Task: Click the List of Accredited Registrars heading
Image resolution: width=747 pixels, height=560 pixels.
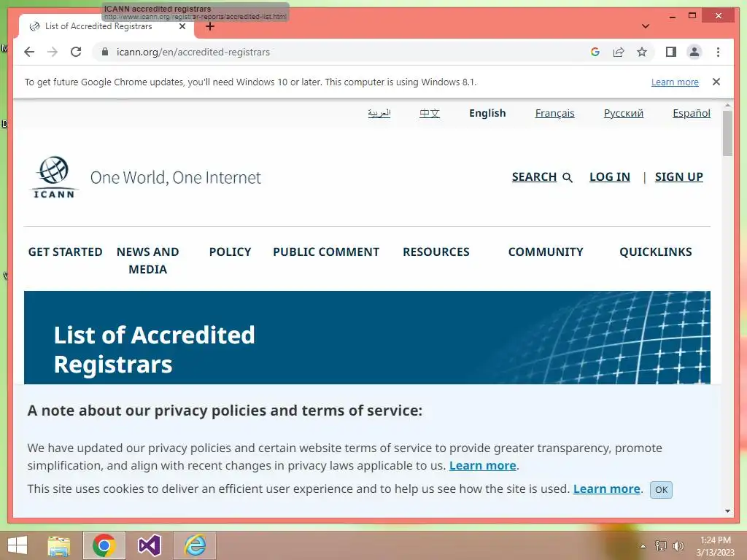Action: click(x=154, y=349)
